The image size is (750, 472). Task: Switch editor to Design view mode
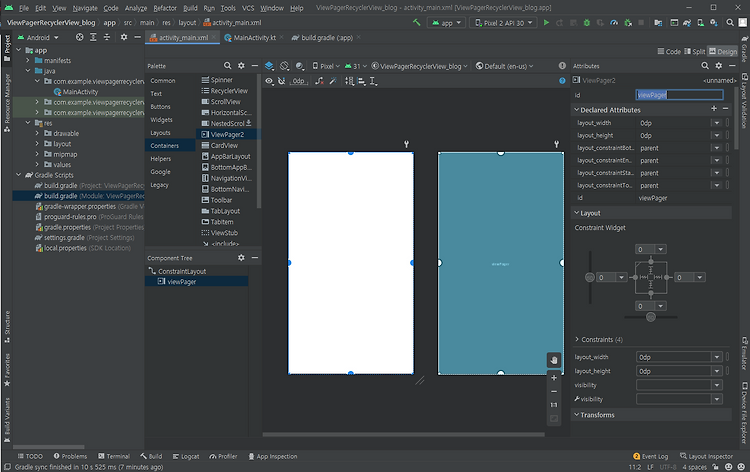[723, 52]
